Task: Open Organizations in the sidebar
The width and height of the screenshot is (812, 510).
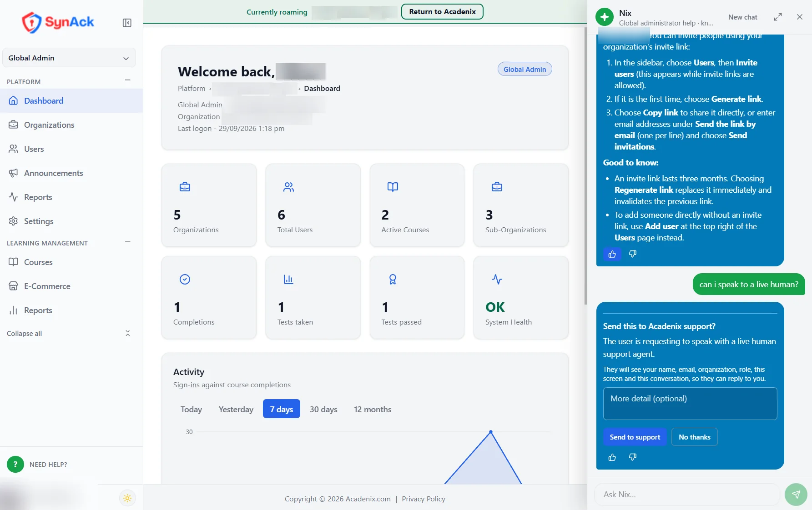Action: point(71,125)
